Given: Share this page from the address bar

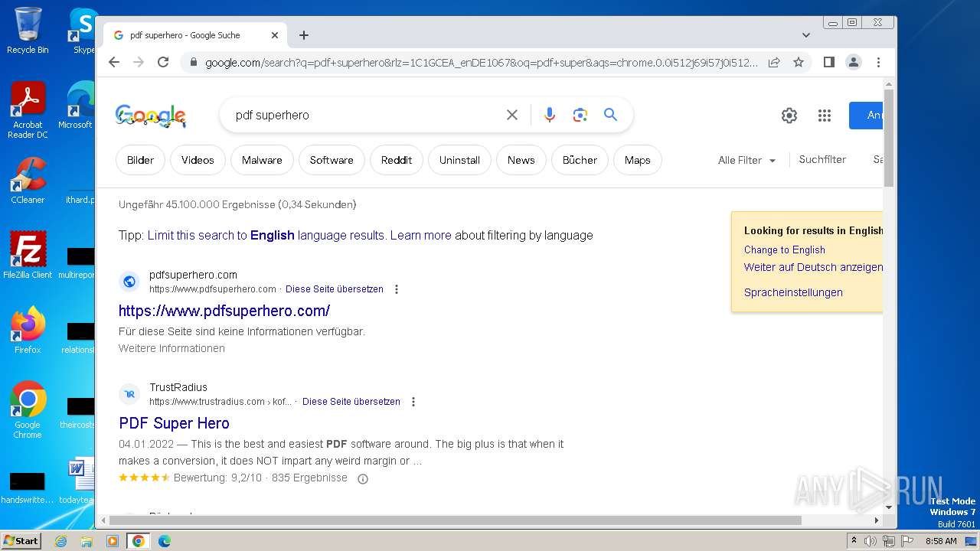Looking at the screenshot, I should point(774,62).
